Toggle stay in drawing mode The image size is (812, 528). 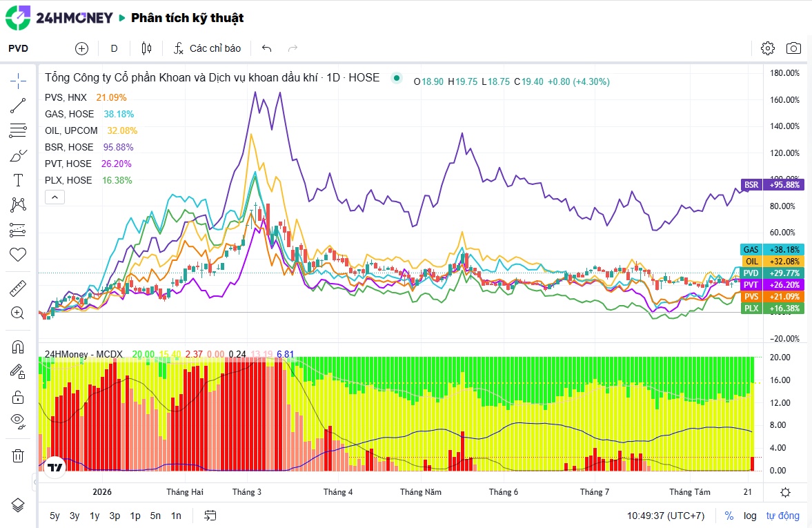tap(18, 371)
